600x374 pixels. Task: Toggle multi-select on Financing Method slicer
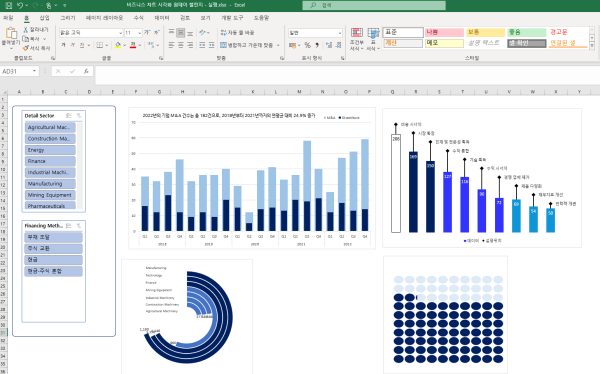click(69, 226)
